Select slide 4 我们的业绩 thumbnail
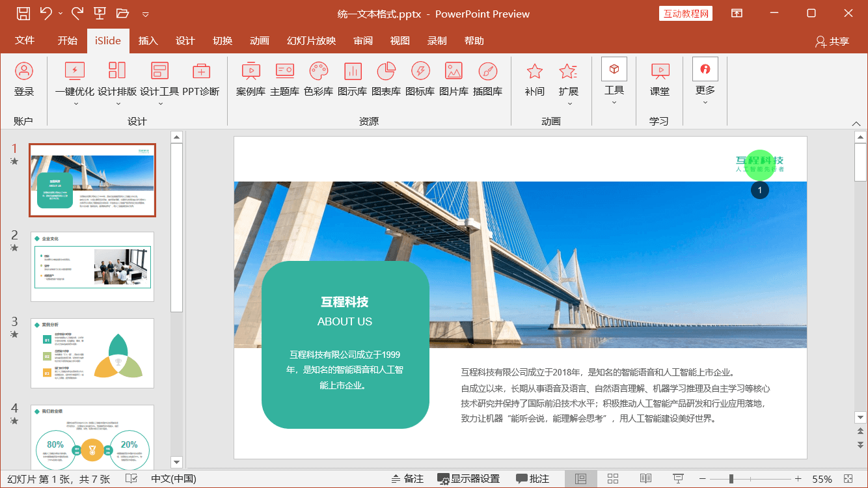The height and width of the screenshot is (488, 868). (92, 437)
